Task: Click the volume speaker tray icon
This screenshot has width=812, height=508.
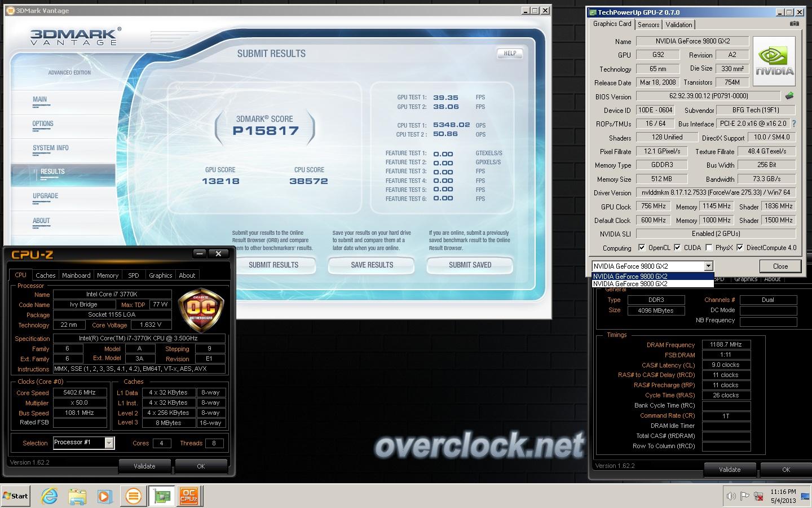Action: [731, 496]
